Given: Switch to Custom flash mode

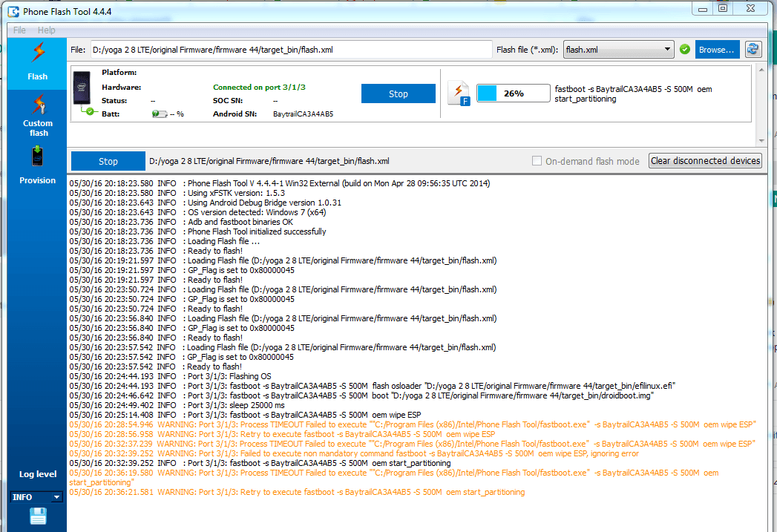Looking at the screenshot, I should [x=37, y=116].
